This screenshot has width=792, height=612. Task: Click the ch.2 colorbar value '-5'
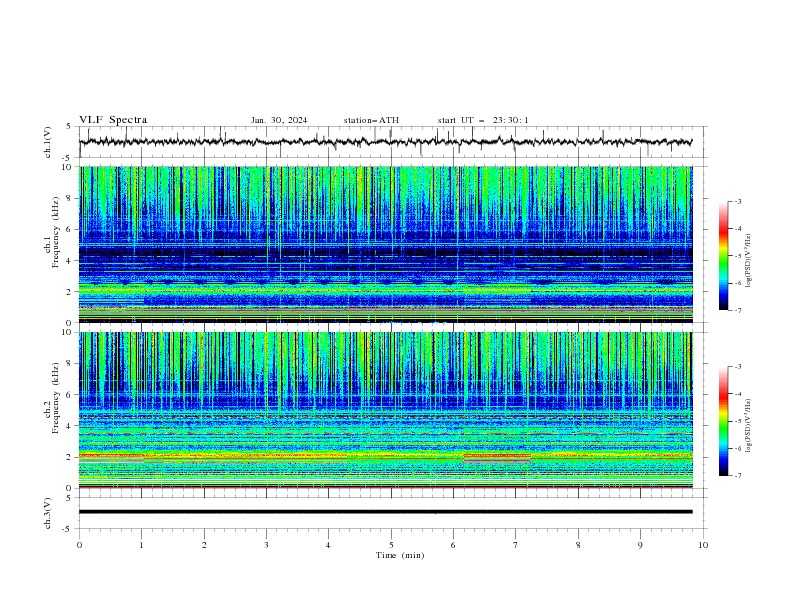point(737,421)
